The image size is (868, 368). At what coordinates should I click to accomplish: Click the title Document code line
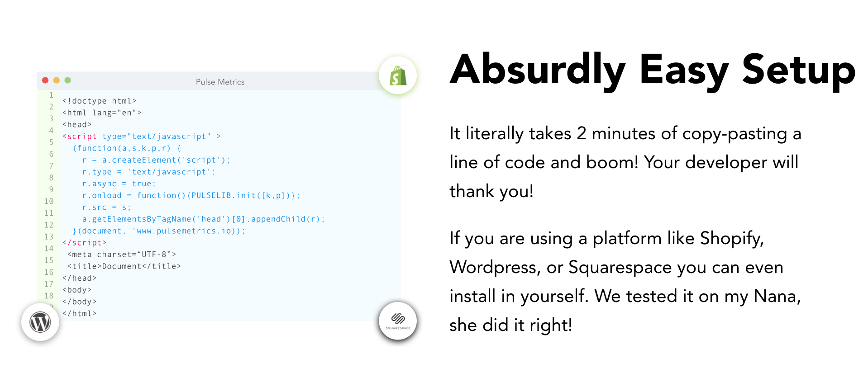124,266
